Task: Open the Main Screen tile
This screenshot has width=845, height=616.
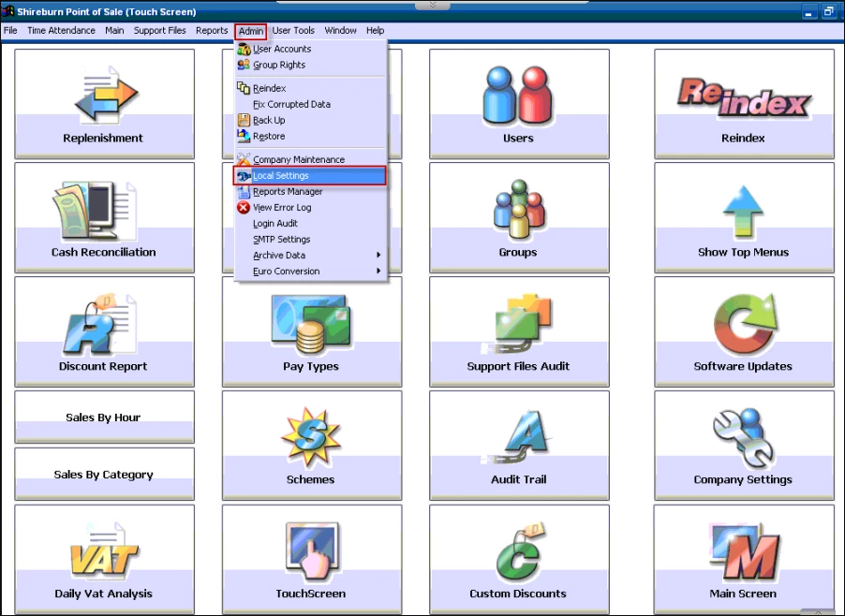Action: pos(744,559)
